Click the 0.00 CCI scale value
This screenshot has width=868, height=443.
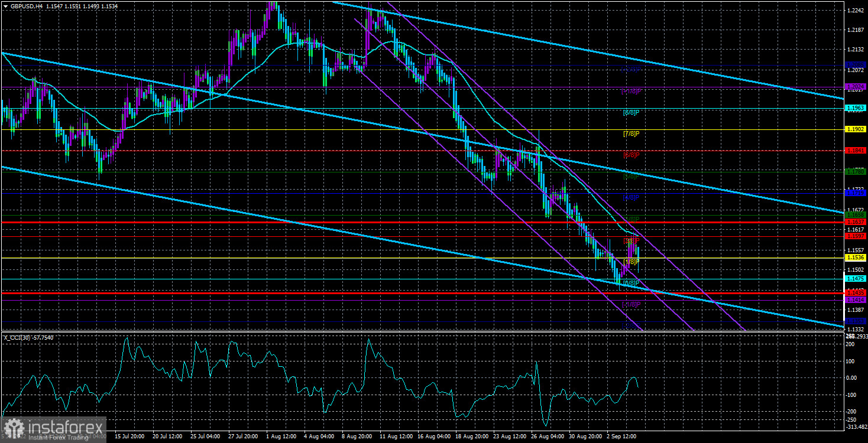pos(853,377)
